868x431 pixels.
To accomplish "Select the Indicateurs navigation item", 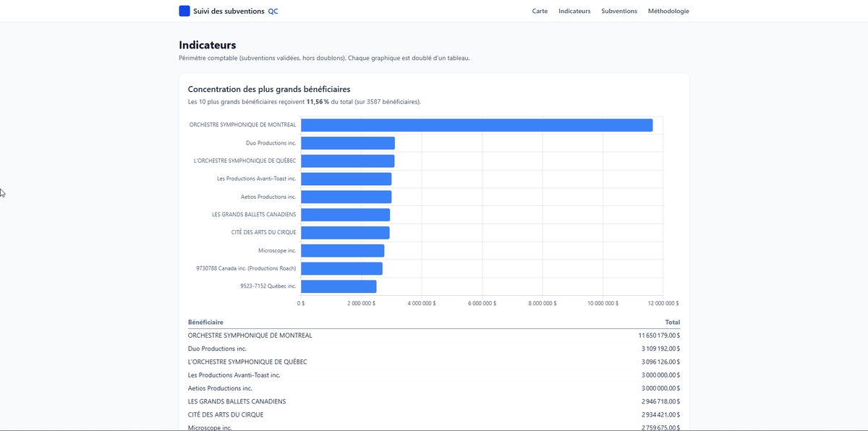I will coord(574,11).
